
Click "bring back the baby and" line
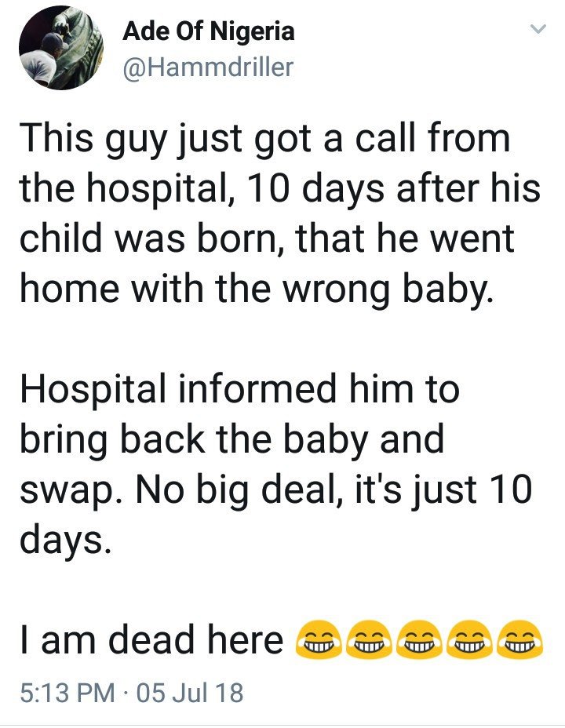[x=231, y=440]
